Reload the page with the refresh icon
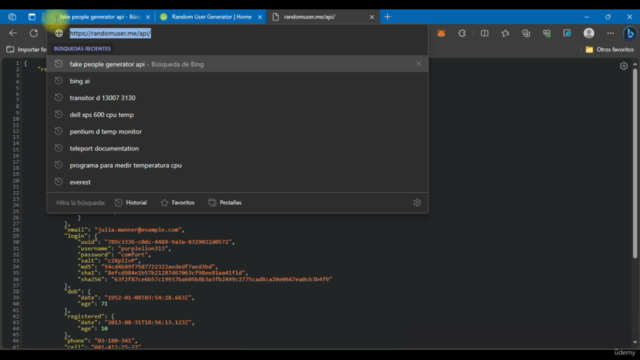 [34, 33]
